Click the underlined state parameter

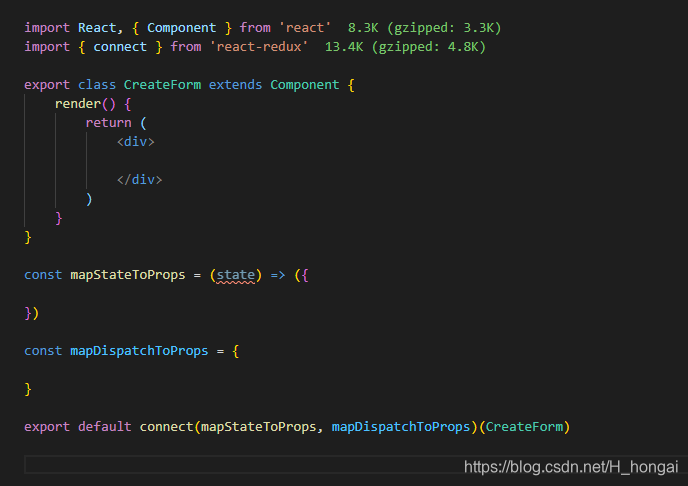(235, 275)
